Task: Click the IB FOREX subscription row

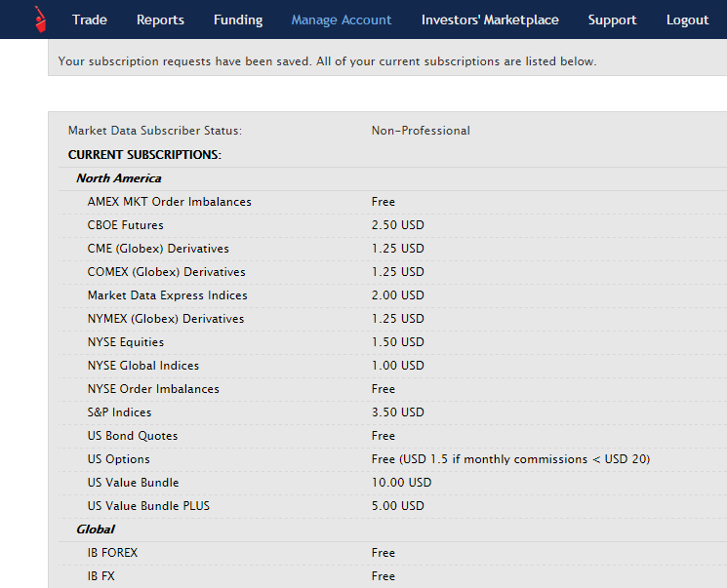Action: [x=112, y=553]
